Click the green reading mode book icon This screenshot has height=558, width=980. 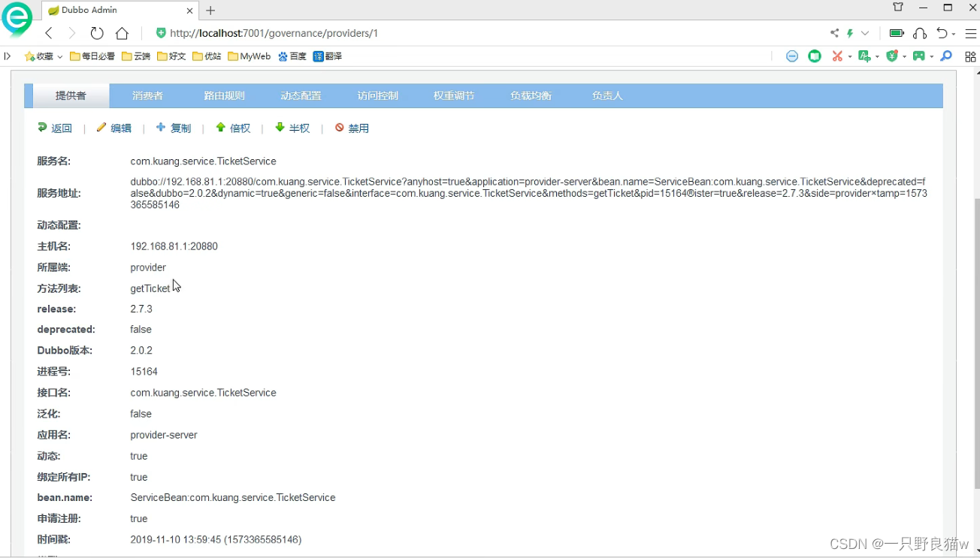[x=815, y=56]
